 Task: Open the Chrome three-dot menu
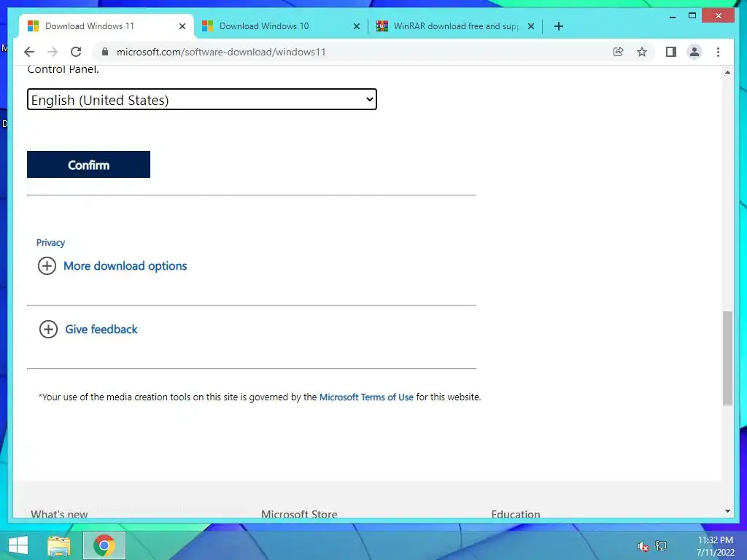718,52
